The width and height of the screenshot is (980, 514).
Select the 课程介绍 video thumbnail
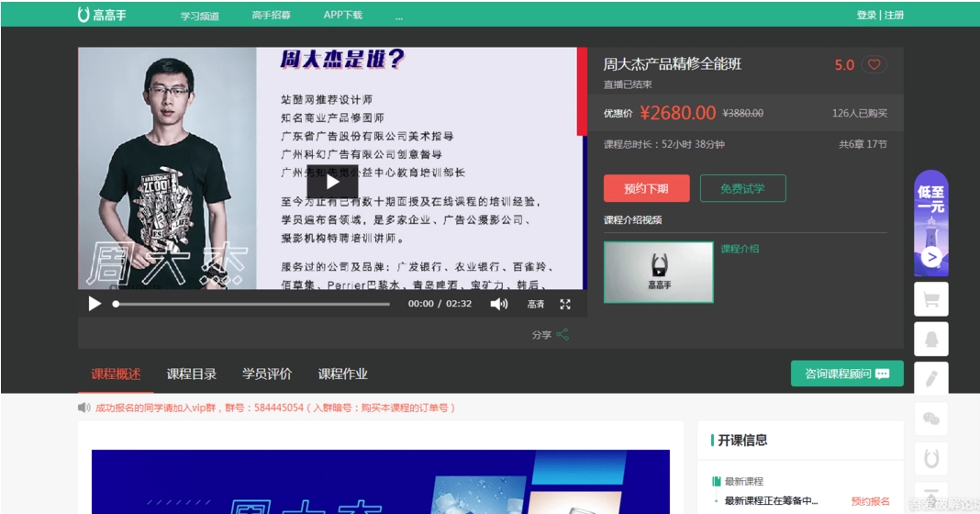click(658, 272)
